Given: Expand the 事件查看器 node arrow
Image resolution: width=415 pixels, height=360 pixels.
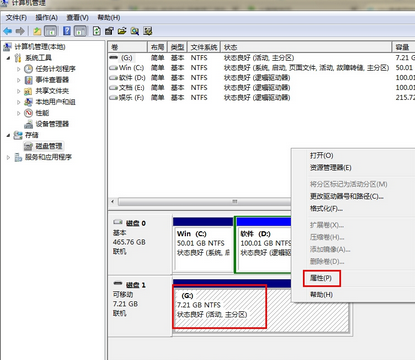Looking at the screenshot, I should [x=19, y=80].
